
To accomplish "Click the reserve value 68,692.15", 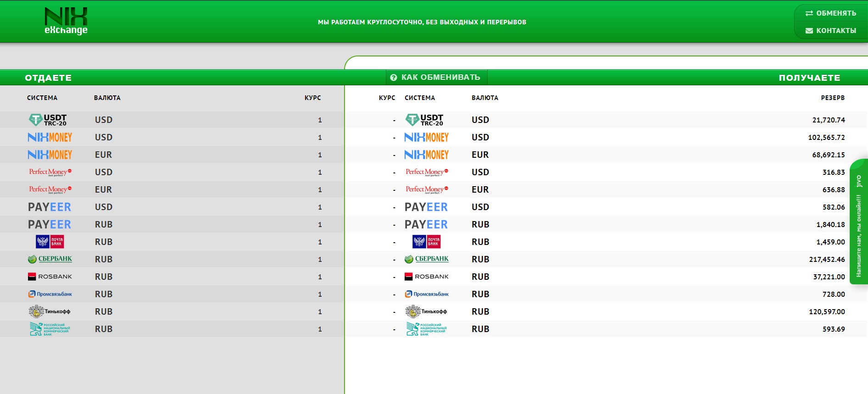I will coord(829,155).
